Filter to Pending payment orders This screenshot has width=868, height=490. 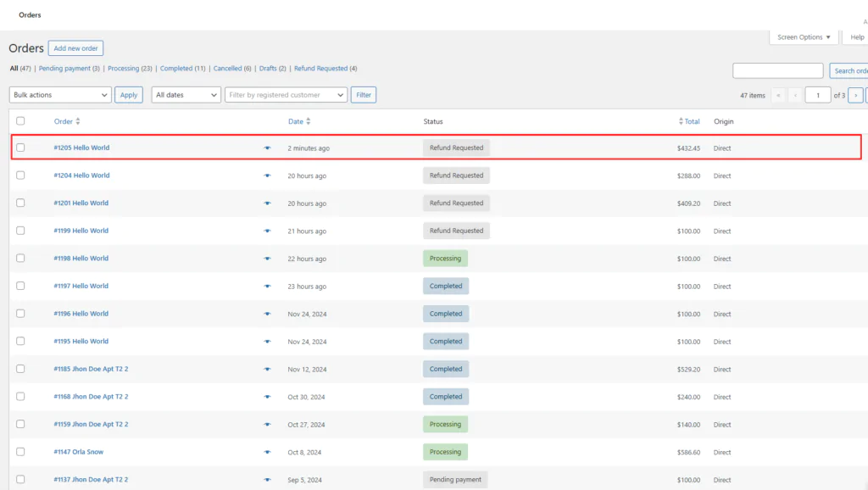(x=64, y=68)
